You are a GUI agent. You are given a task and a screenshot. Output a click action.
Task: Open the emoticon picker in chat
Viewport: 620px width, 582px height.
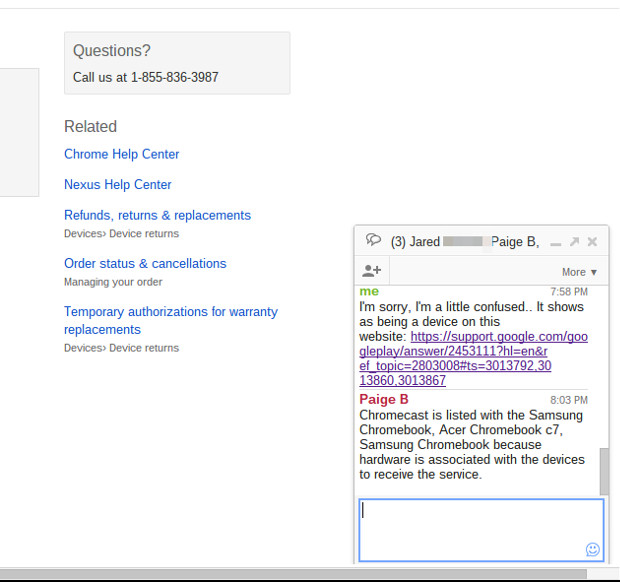[592, 549]
